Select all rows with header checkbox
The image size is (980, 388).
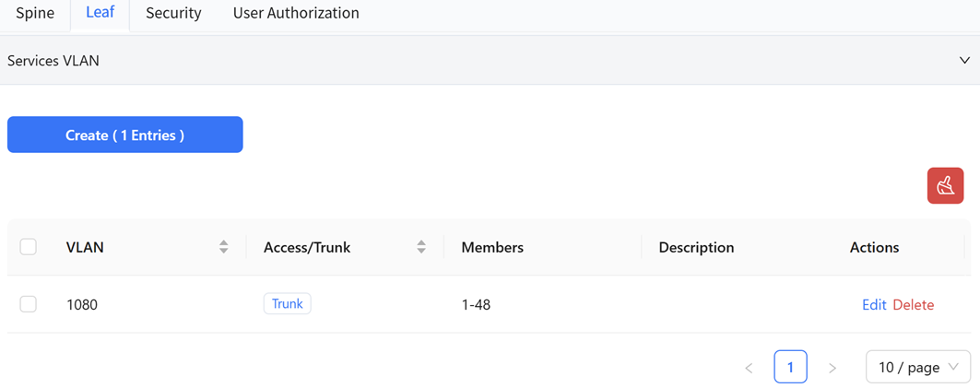click(x=29, y=247)
